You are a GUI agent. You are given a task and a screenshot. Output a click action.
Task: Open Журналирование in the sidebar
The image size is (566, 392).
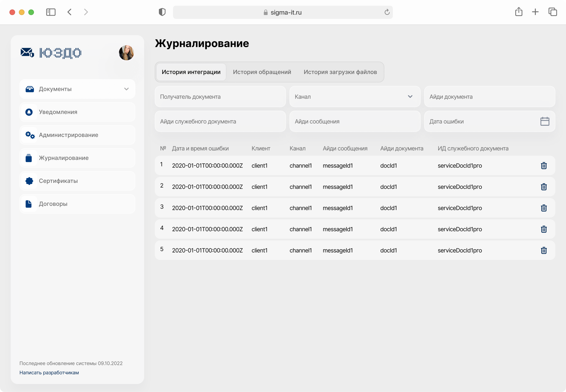coord(64,158)
